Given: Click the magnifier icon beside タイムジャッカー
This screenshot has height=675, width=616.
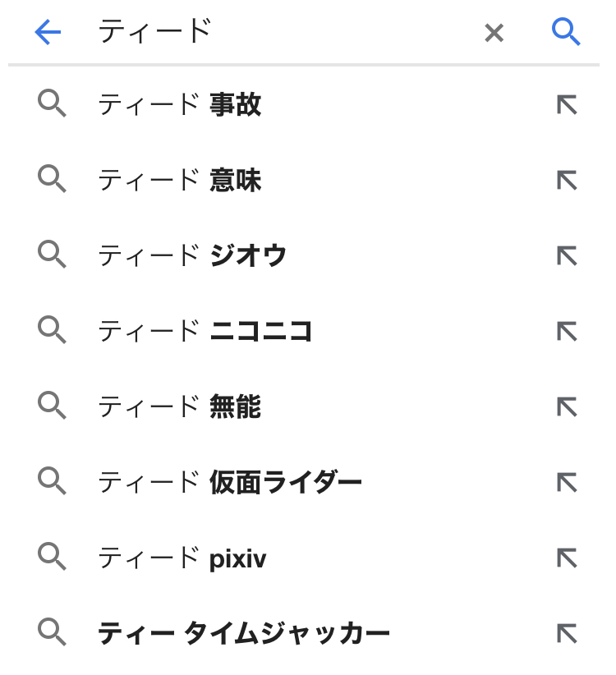Looking at the screenshot, I should [52, 632].
